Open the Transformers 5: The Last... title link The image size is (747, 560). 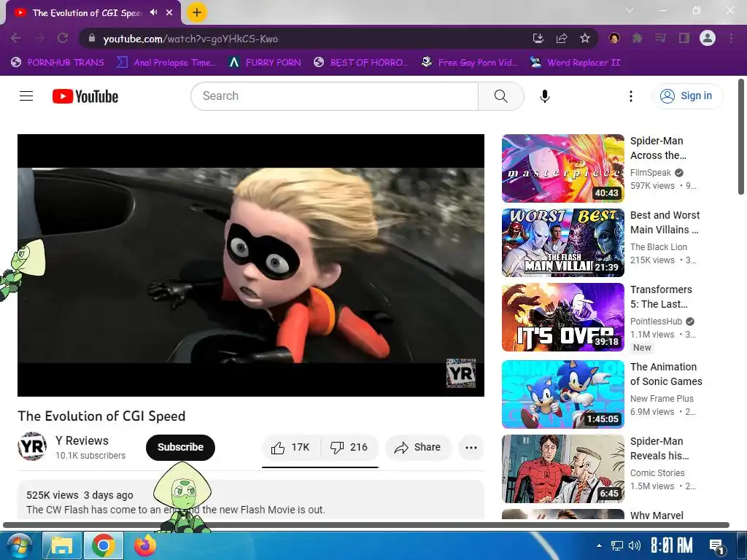pos(661,297)
